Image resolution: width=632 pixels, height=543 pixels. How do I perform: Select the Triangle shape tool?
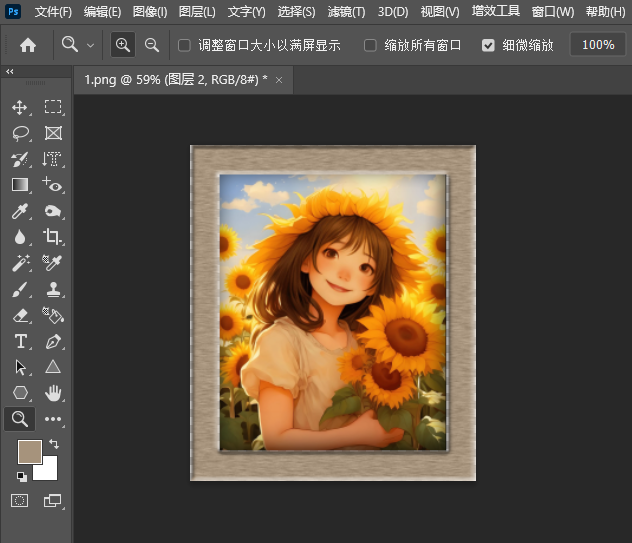53,366
